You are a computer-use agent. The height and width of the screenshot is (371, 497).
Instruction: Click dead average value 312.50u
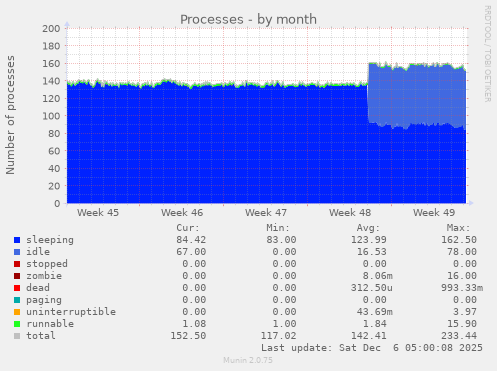[x=371, y=288]
